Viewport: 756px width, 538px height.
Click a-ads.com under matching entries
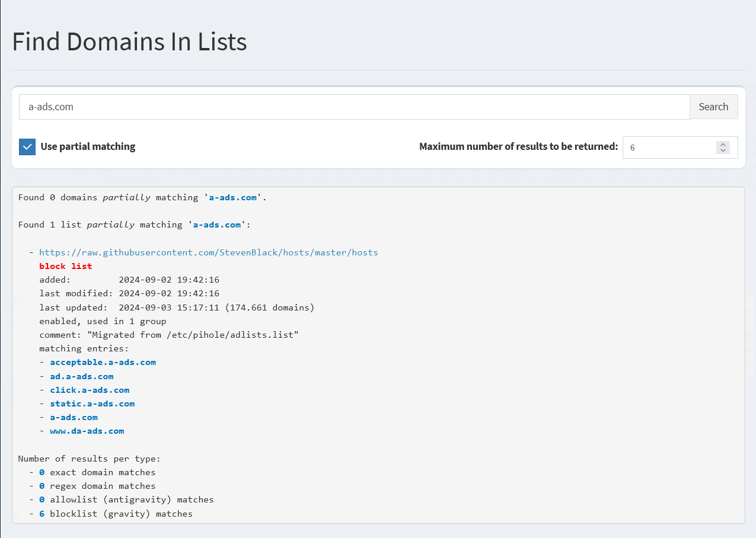coord(74,417)
